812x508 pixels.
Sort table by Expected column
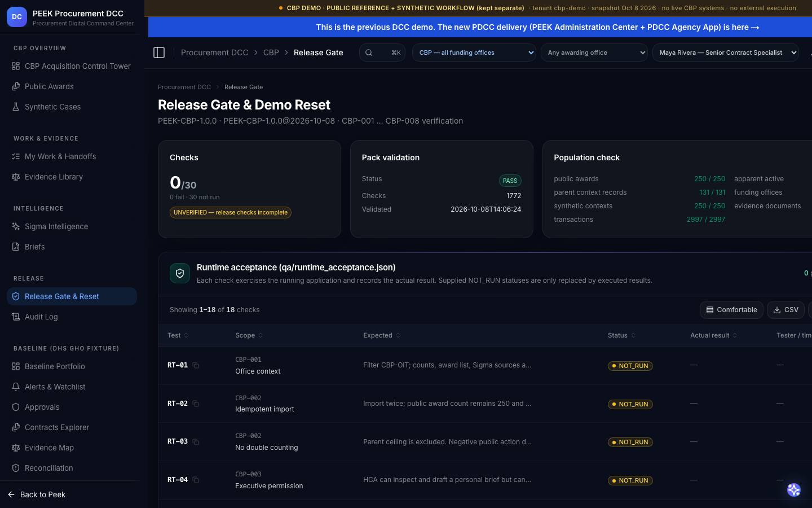(382, 335)
